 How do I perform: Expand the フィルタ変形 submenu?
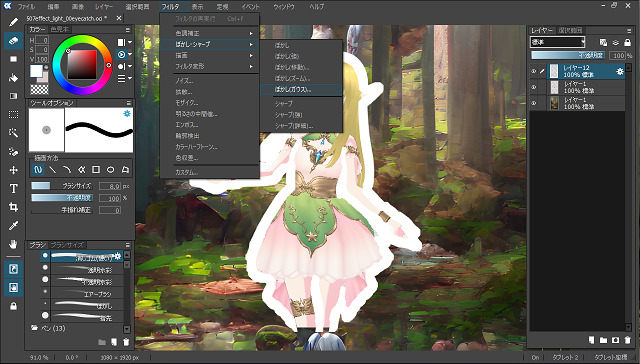click(x=209, y=66)
